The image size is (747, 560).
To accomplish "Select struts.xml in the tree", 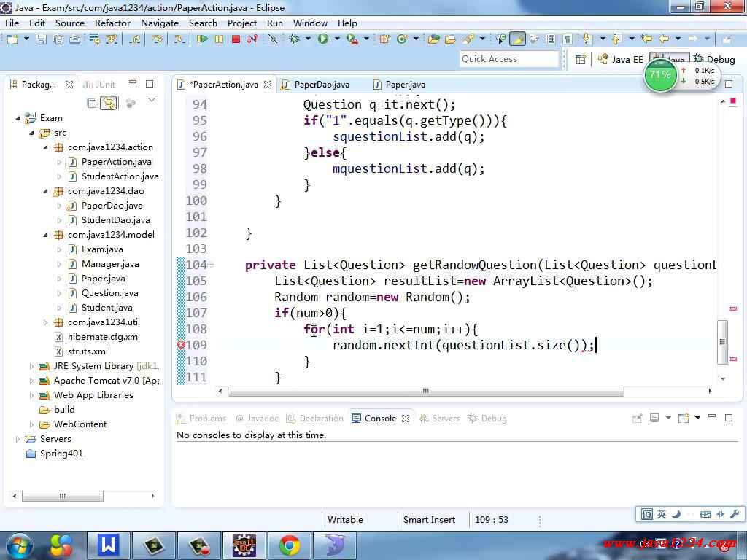I will click(x=88, y=351).
